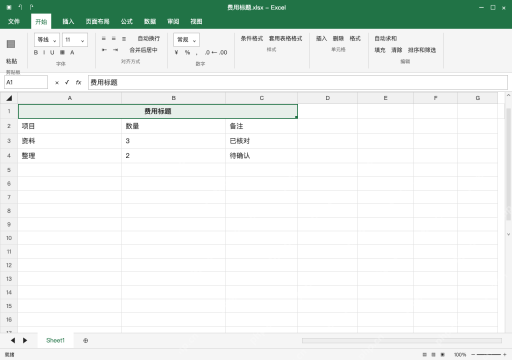Click the Paste (粘贴) clipboard icon

[x=11, y=44]
